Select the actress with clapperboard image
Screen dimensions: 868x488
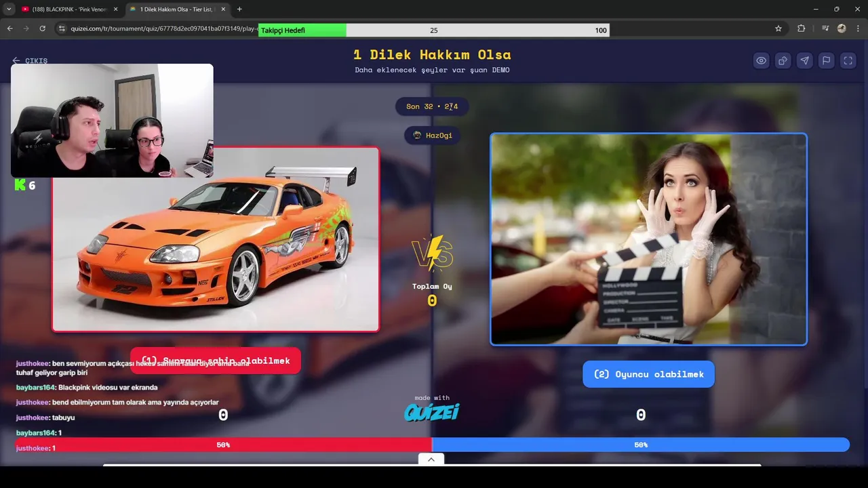(x=648, y=239)
